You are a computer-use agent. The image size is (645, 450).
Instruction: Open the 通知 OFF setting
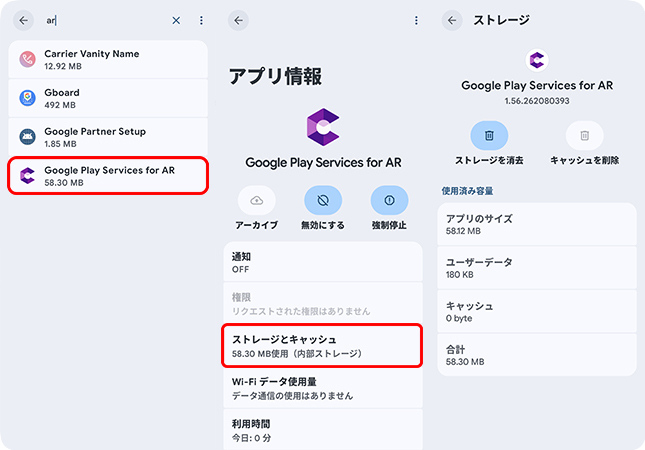pyautogui.click(x=323, y=262)
